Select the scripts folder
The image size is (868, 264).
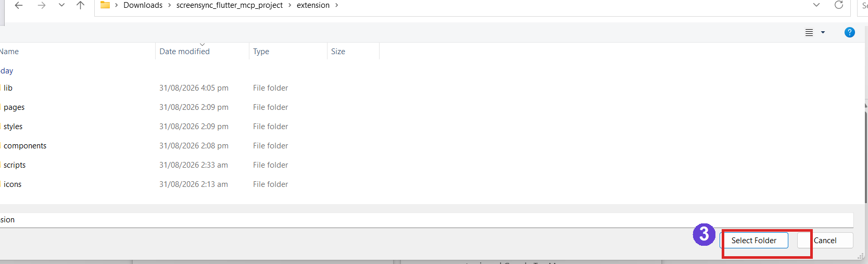[15, 165]
